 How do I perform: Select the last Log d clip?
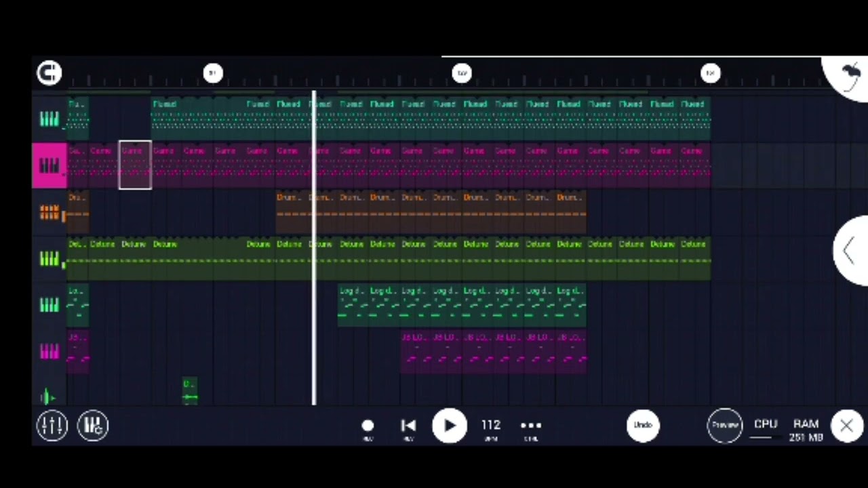(x=571, y=305)
